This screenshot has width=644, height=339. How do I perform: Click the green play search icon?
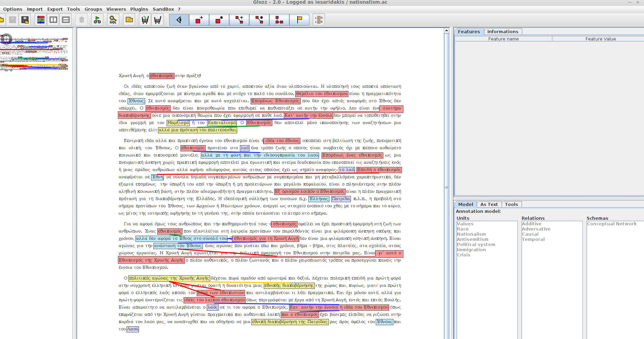tap(97, 20)
